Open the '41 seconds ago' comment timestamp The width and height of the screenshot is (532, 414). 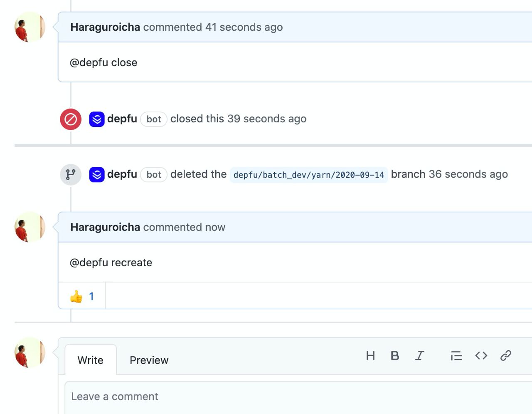point(244,27)
